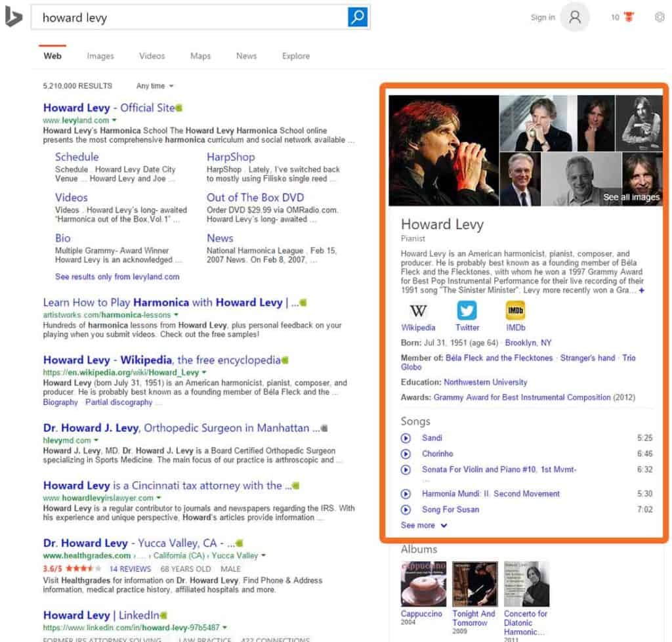This screenshot has width=672, height=642.
Task: Open the howardlevyirslawyer.com URL dropdown arrow
Action: 159,498
